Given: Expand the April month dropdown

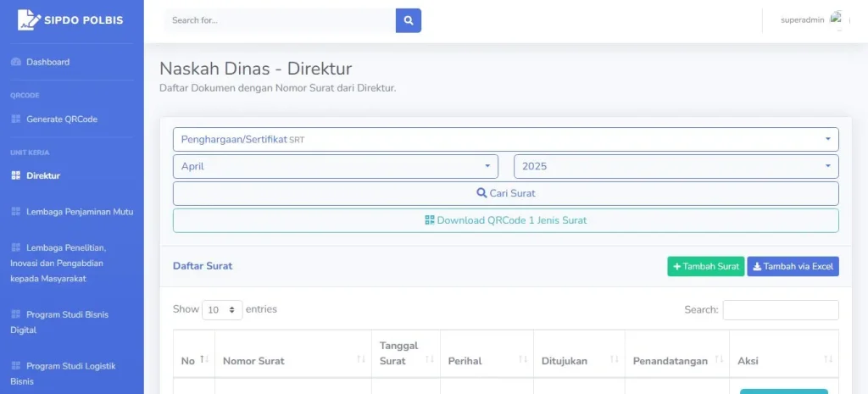Looking at the screenshot, I should [x=335, y=166].
